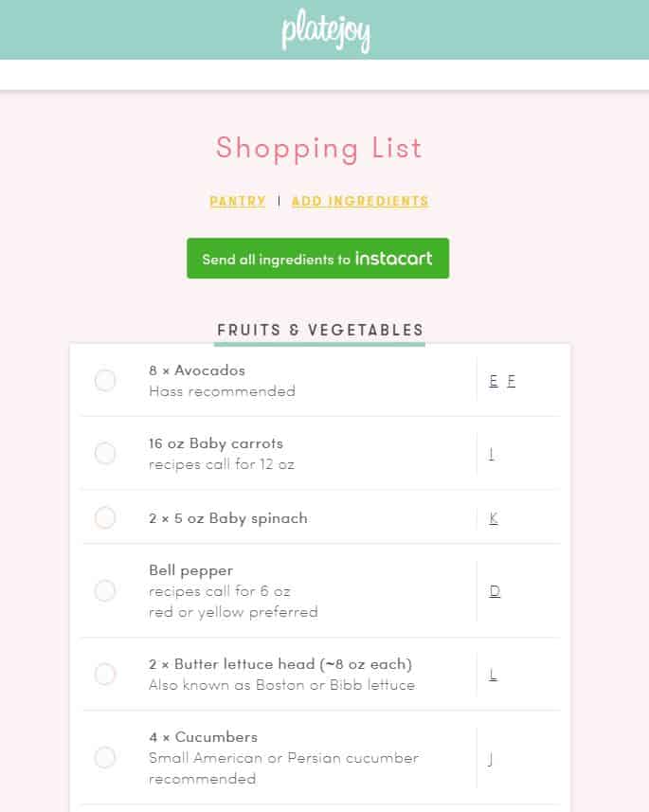This screenshot has height=812, width=649.
Task: Mark Baby spinach as purchased
Action: click(x=105, y=518)
